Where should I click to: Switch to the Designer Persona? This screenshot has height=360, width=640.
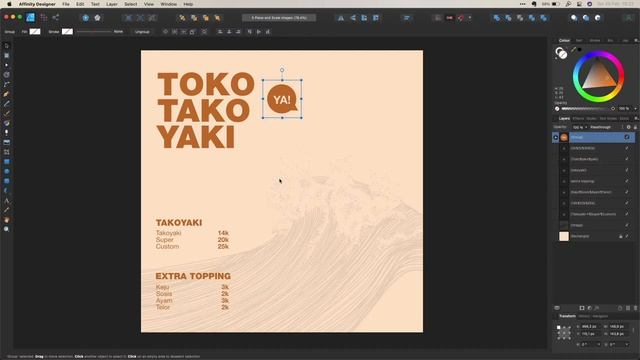click(x=31, y=18)
